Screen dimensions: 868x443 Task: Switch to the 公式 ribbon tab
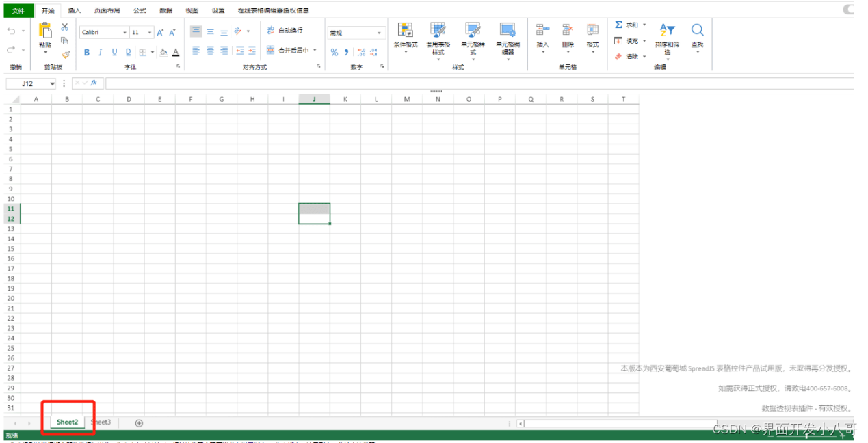coord(140,10)
